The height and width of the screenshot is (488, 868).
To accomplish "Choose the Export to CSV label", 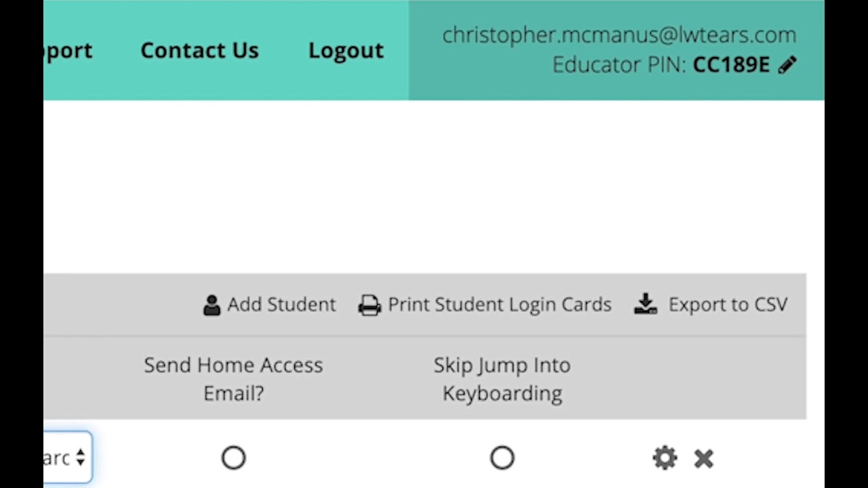I will tap(728, 304).
